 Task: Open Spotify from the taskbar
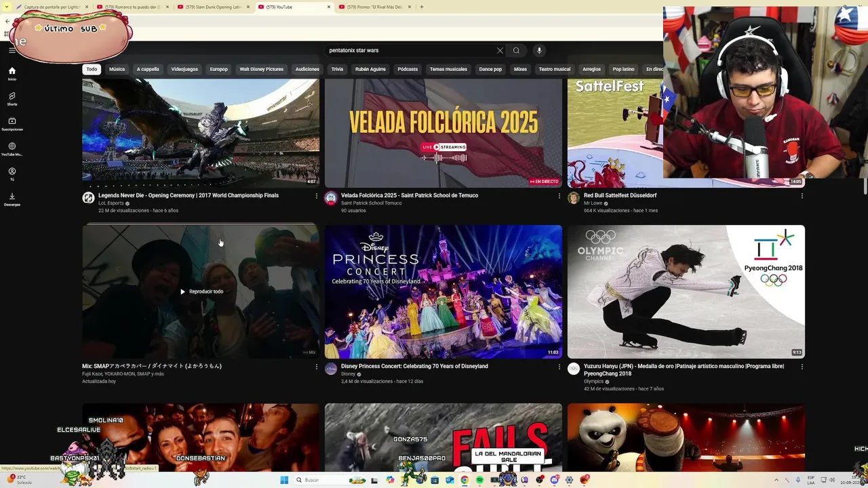[479, 480]
